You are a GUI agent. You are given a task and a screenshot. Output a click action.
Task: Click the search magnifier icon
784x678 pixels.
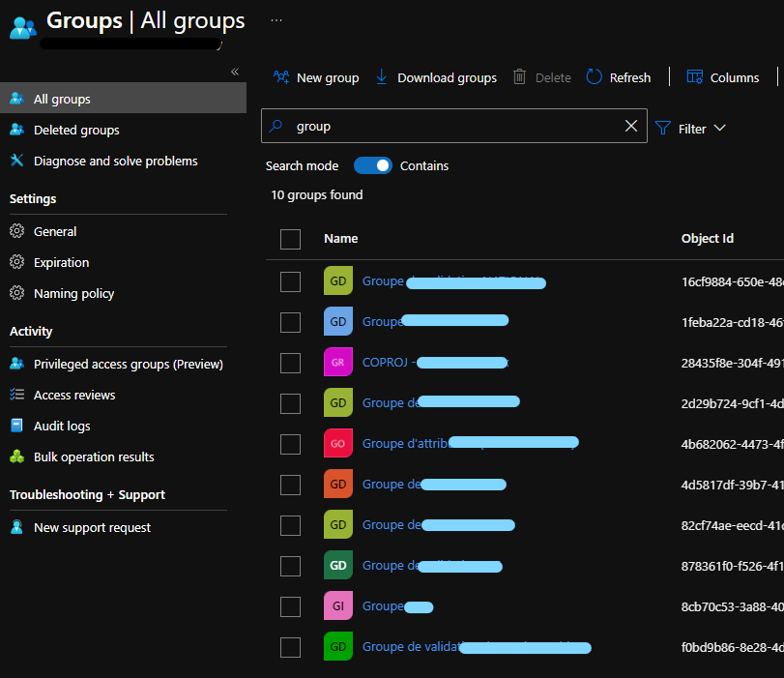click(x=276, y=126)
